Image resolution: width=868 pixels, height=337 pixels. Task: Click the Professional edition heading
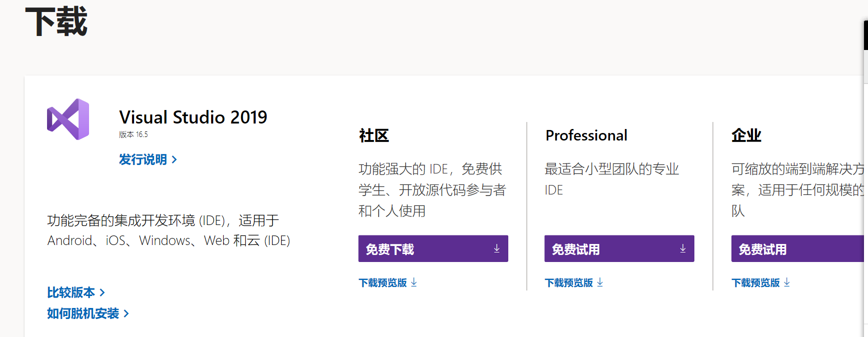point(586,135)
